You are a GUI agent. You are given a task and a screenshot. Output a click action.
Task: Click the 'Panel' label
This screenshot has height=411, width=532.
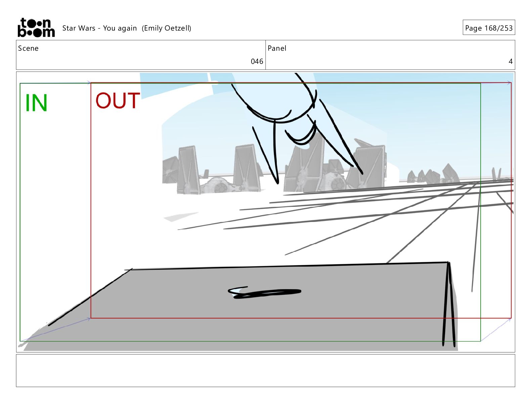point(277,48)
